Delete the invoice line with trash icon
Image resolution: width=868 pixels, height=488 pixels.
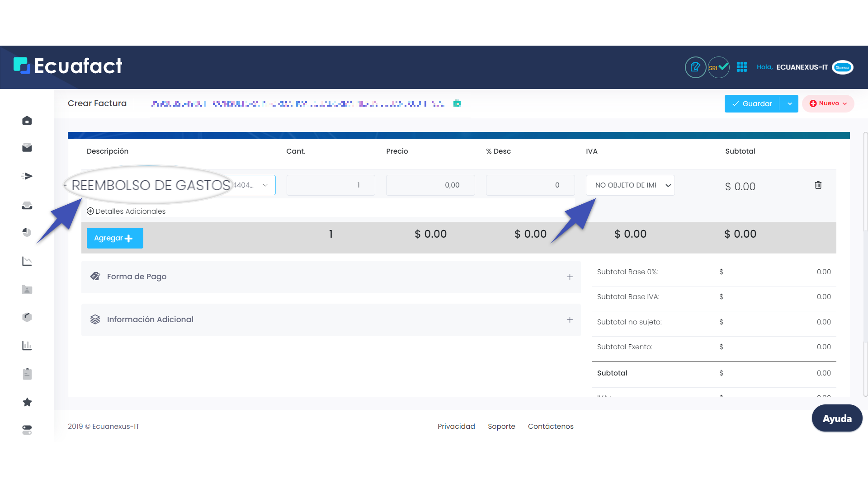(x=818, y=185)
